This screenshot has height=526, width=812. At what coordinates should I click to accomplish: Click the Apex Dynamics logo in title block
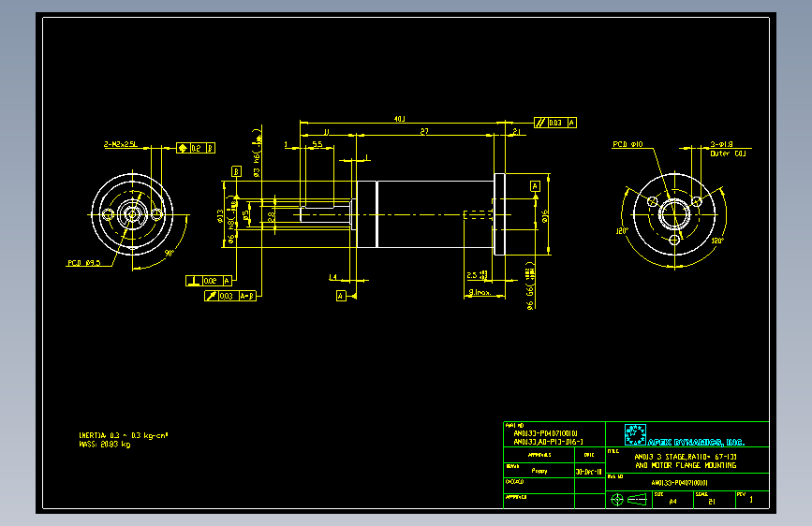point(635,435)
